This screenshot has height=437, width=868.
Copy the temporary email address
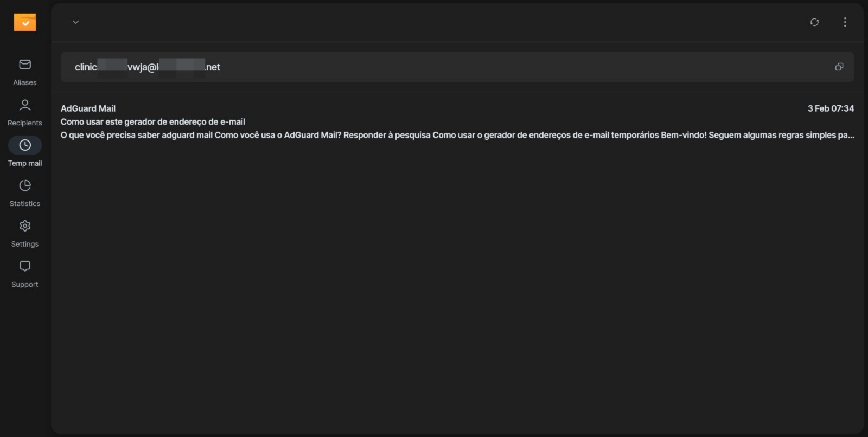839,67
